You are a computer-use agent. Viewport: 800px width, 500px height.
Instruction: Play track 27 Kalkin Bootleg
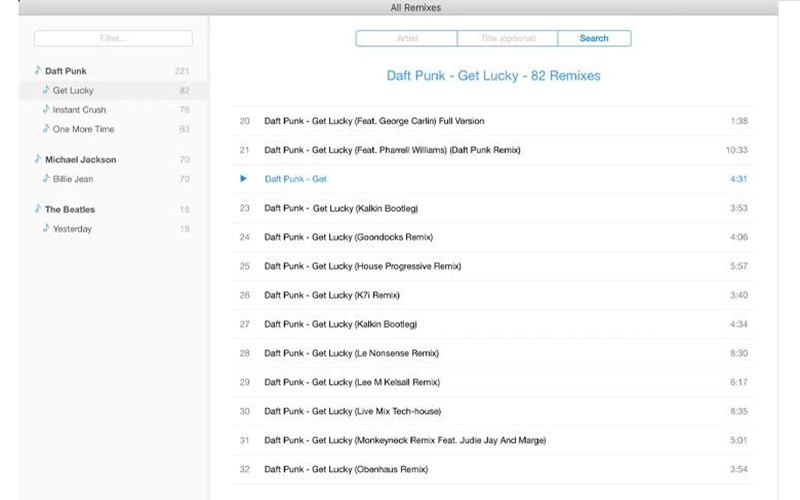[x=493, y=324]
